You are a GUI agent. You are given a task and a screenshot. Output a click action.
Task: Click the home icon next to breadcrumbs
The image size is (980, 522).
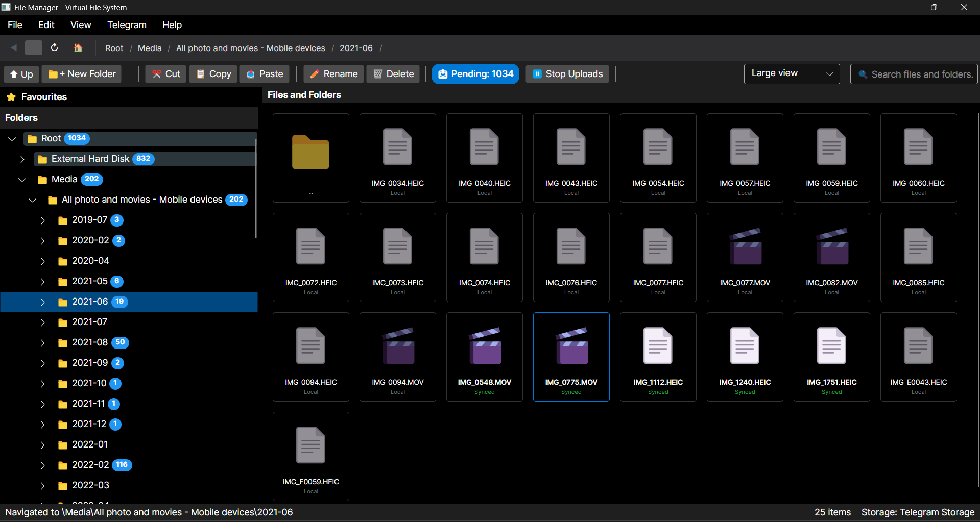[x=77, y=47]
